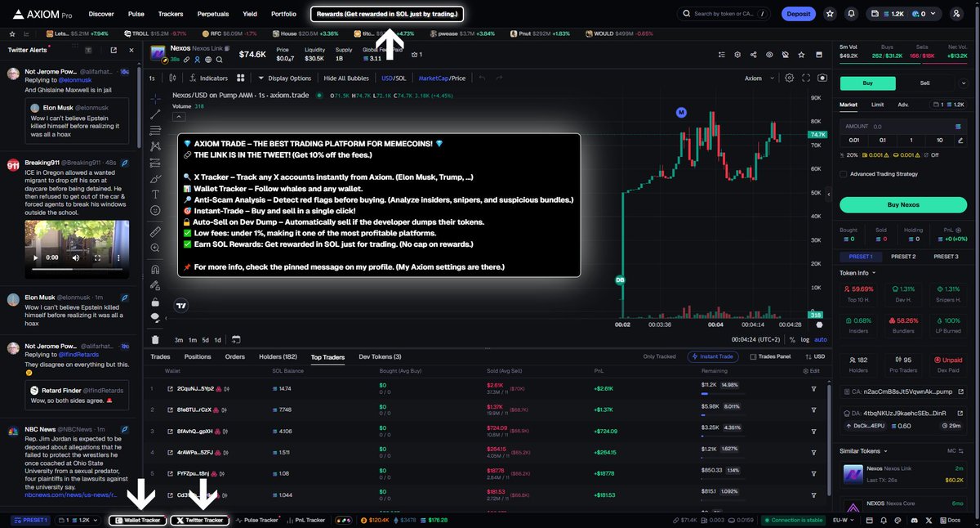Close the Twitter Alerts panel

click(x=130, y=50)
